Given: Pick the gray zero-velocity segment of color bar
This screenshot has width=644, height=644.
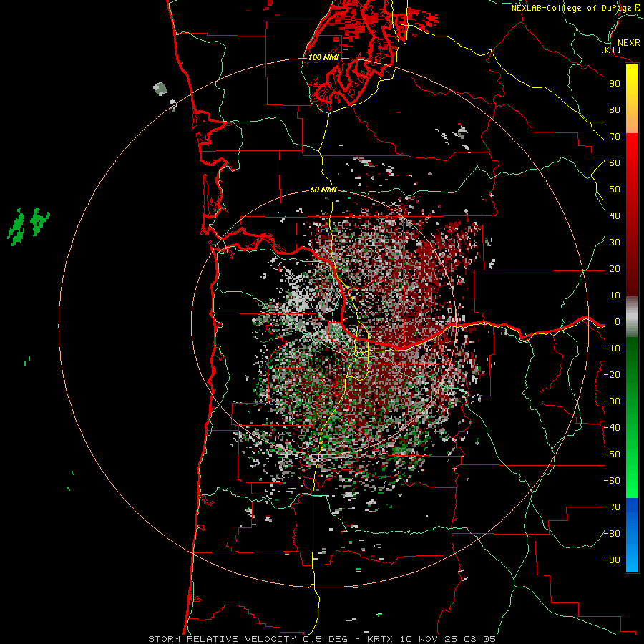Looking at the screenshot, I should [632, 317].
